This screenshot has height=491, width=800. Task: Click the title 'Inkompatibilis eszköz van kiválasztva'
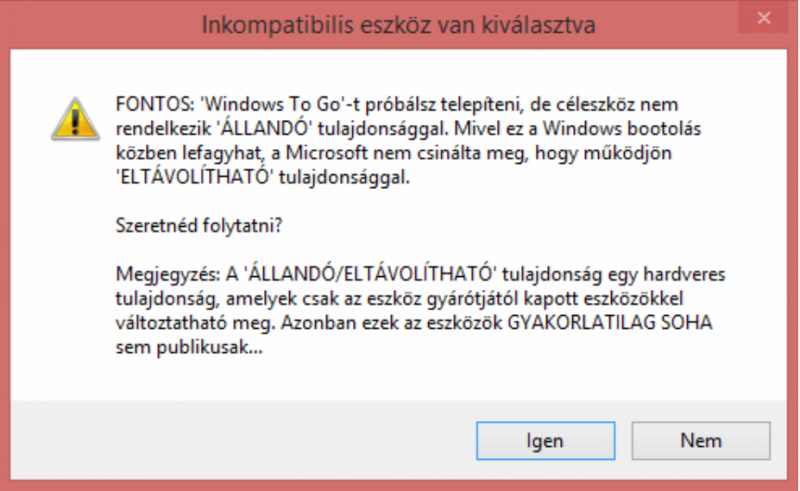[398, 25]
